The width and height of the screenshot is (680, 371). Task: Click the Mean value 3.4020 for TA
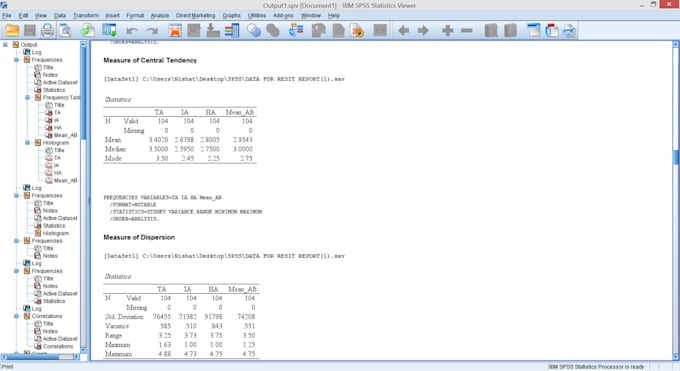point(158,140)
